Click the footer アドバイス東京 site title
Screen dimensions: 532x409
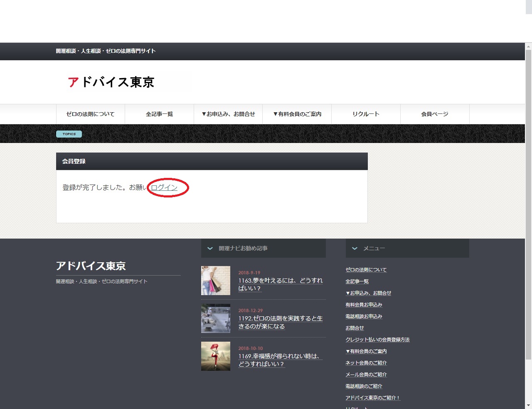[x=91, y=266]
